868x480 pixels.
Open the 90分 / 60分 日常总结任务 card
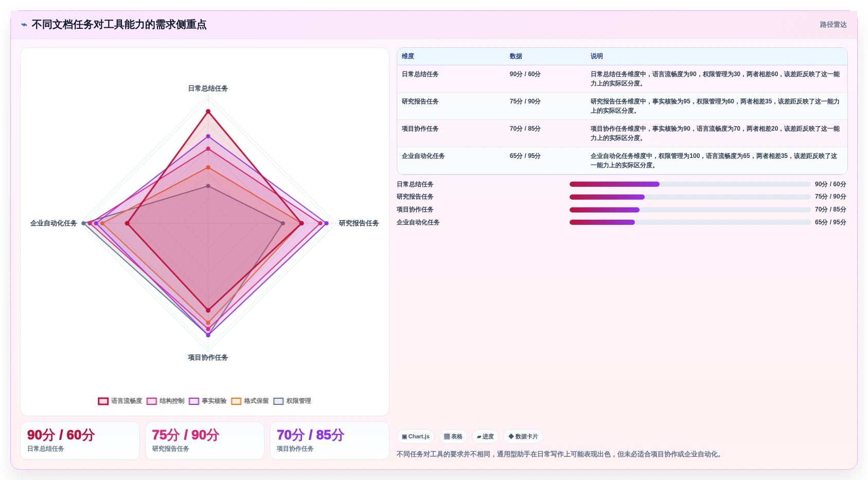(x=80, y=441)
